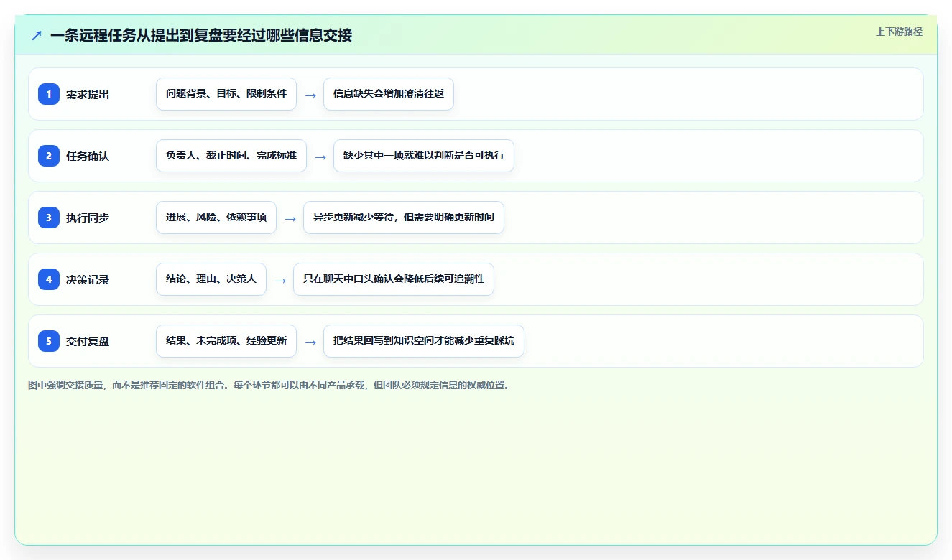
Task: Click the 缺少其中一项就难以判断是否可执行 box
Action: [x=424, y=156]
